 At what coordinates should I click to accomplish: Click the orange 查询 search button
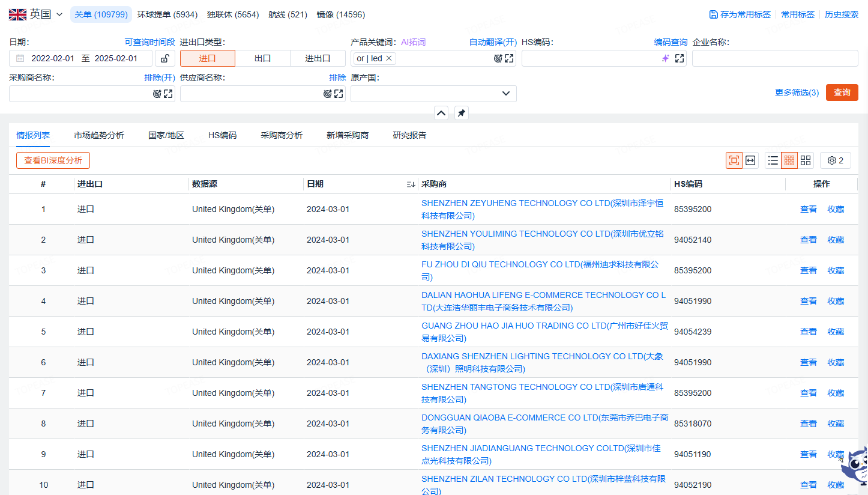(x=842, y=93)
